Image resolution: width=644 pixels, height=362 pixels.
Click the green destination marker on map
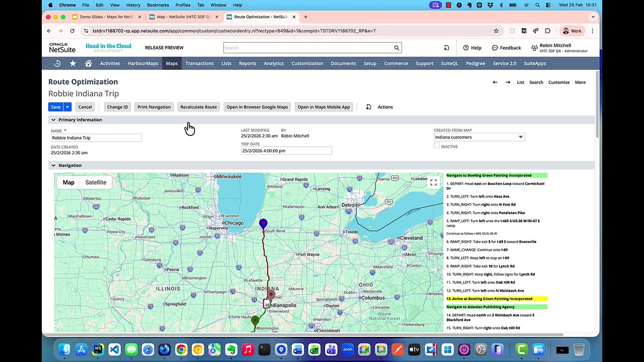click(255, 321)
